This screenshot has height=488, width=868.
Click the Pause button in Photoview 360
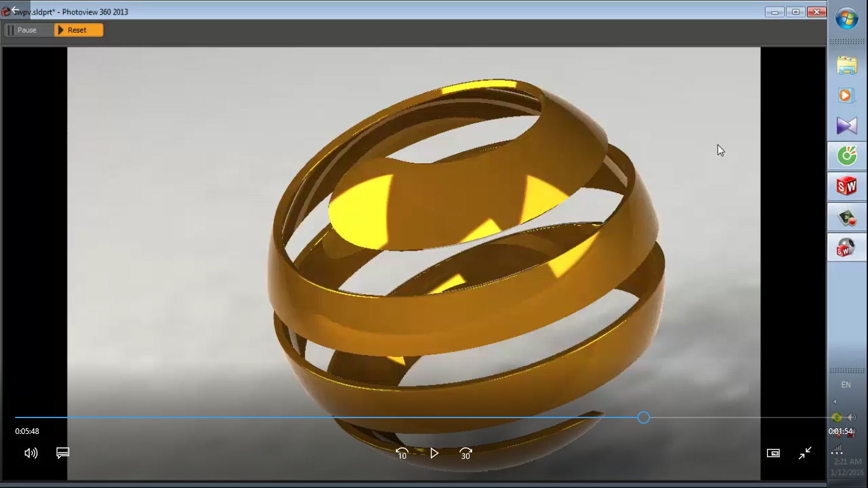pos(28,30)
